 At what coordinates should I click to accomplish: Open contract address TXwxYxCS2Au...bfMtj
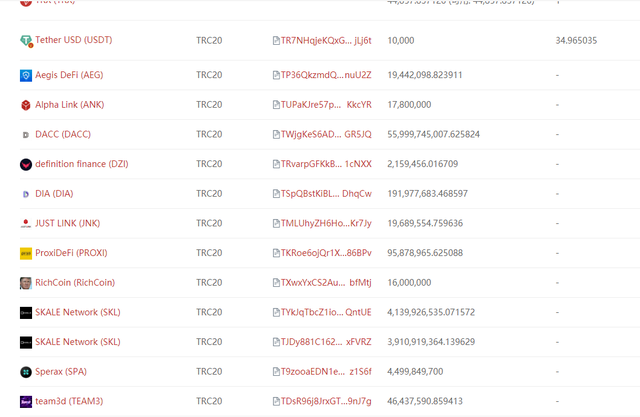[x=326, y=283]
